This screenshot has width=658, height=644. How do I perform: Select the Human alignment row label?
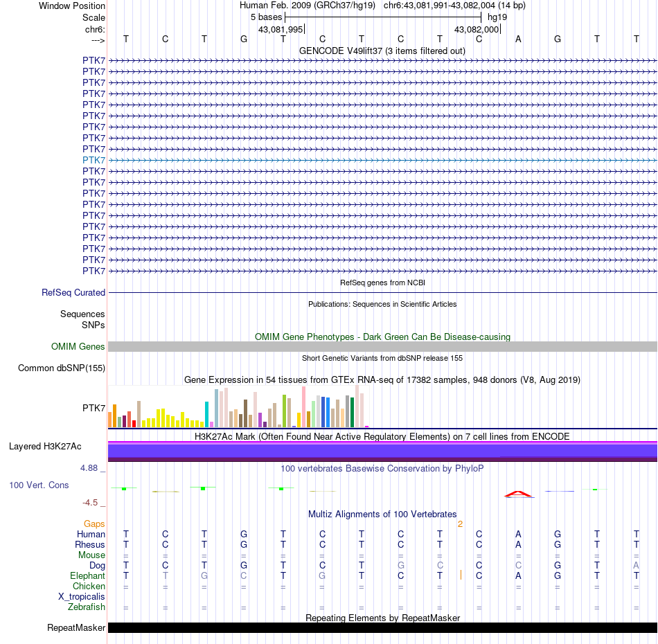[x=91, y=534]
